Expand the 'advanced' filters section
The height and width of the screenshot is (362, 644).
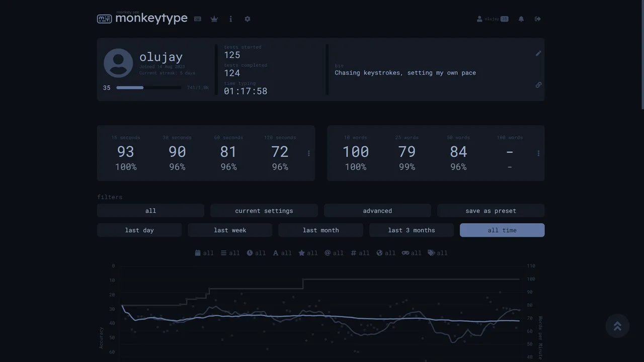click(377, 211)
